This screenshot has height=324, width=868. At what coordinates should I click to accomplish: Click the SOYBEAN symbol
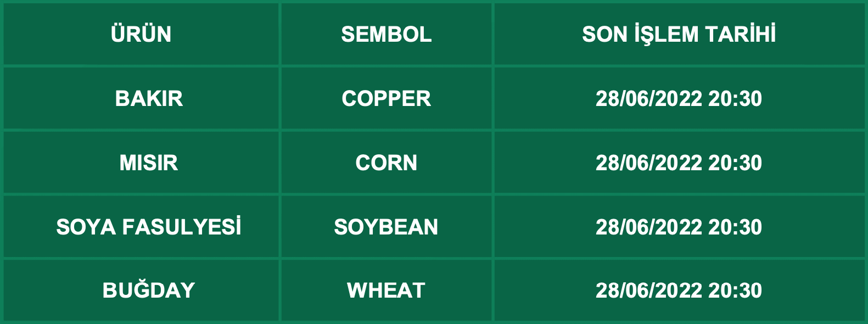(386, 227)
